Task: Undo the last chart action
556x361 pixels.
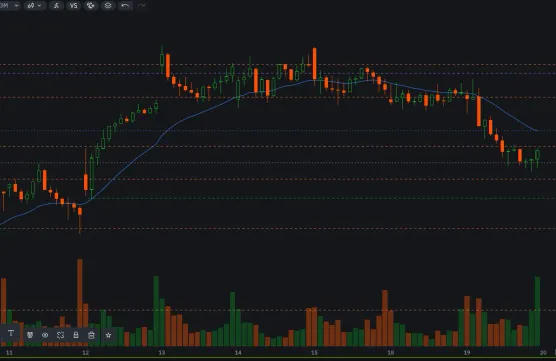Action: click(x=125, y=5)
